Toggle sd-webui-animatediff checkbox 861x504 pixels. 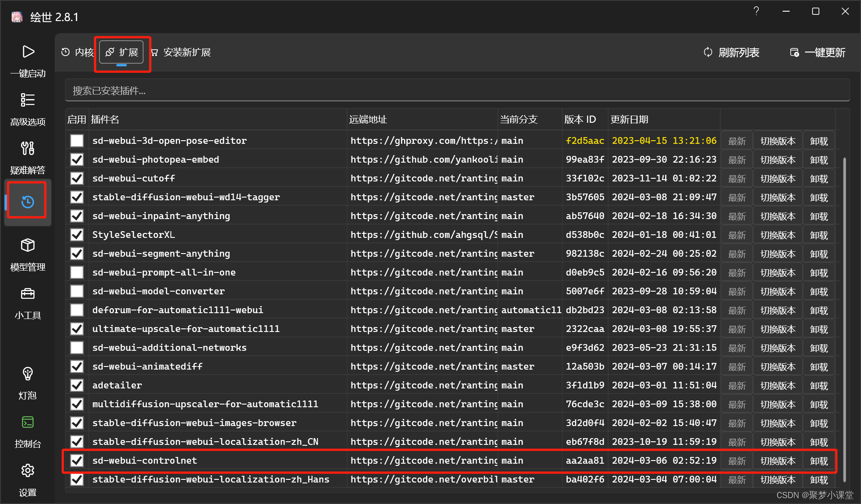(77, 366)
